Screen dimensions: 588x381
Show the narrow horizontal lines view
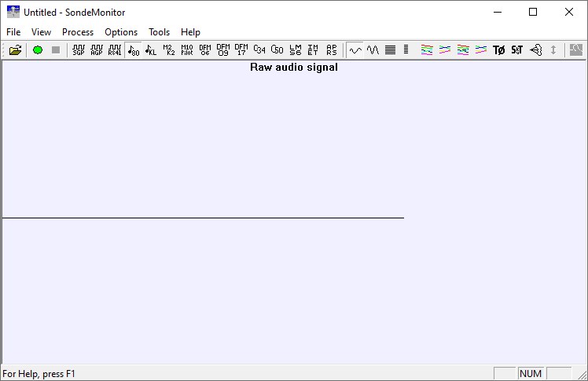406,49
